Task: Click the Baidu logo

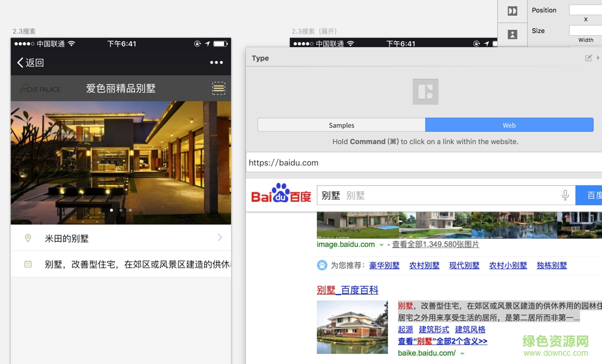Action: pos(281,195)
